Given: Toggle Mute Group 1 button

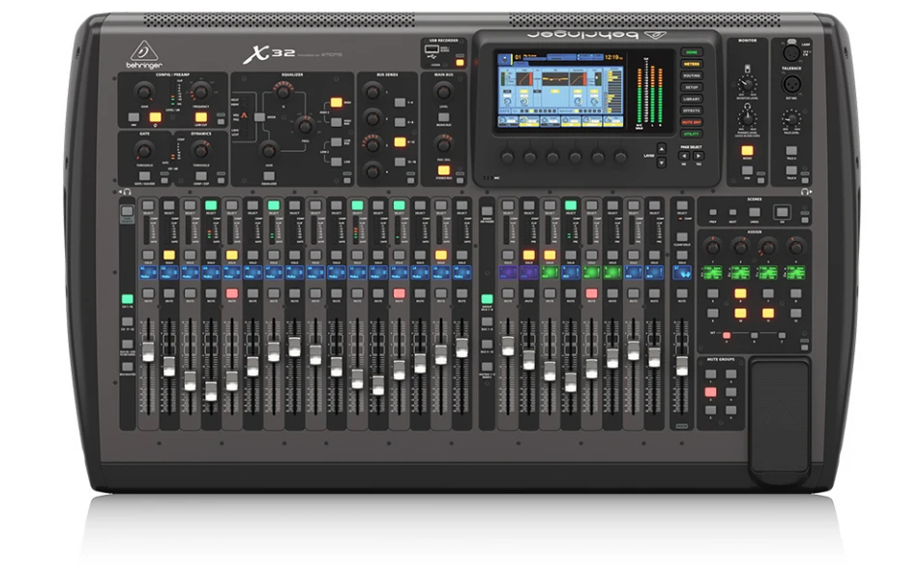Looking at the screenshot, I should (711, 374).
